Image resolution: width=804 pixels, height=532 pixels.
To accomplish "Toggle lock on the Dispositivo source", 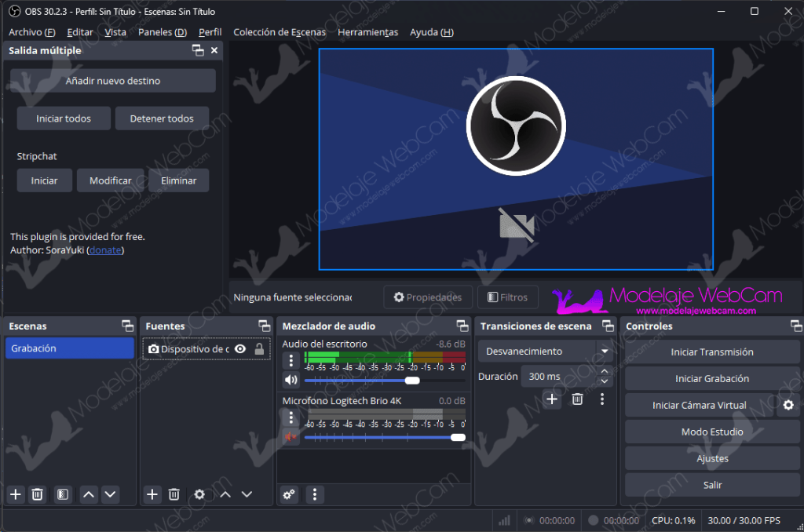I will pos(259,349).
